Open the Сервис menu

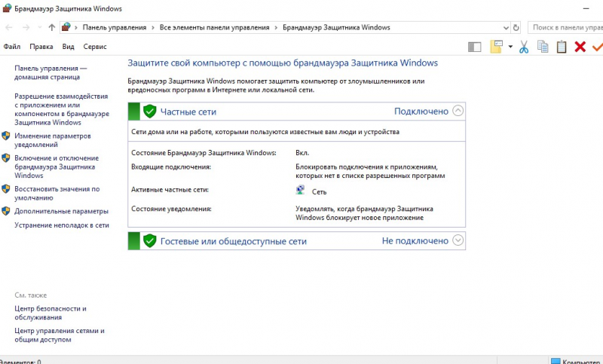(x=95, y=47)
